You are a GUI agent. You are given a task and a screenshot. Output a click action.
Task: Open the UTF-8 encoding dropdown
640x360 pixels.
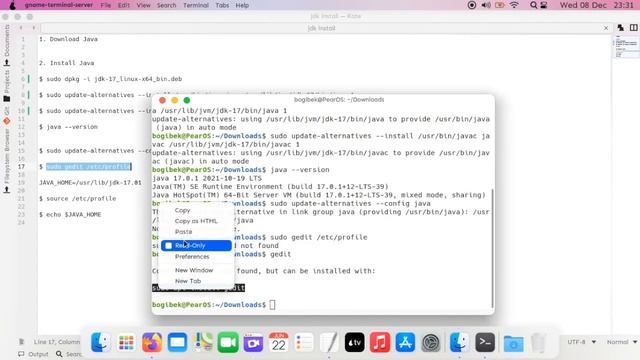click(581, 342)
